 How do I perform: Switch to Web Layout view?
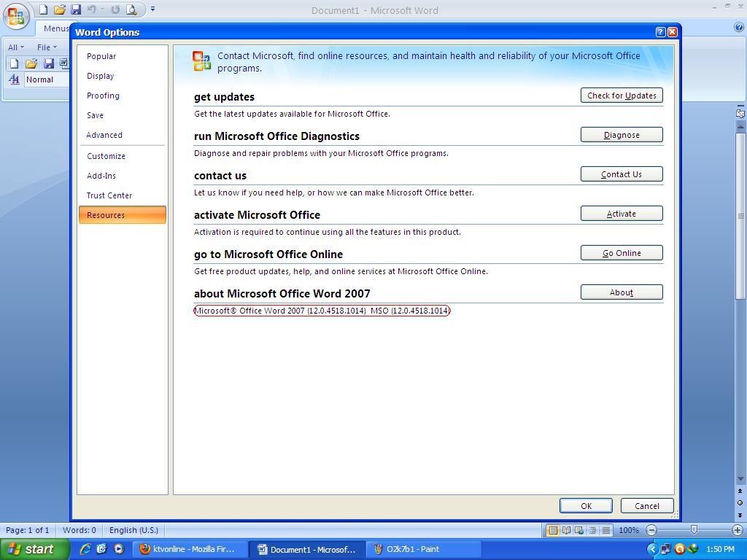579,530
